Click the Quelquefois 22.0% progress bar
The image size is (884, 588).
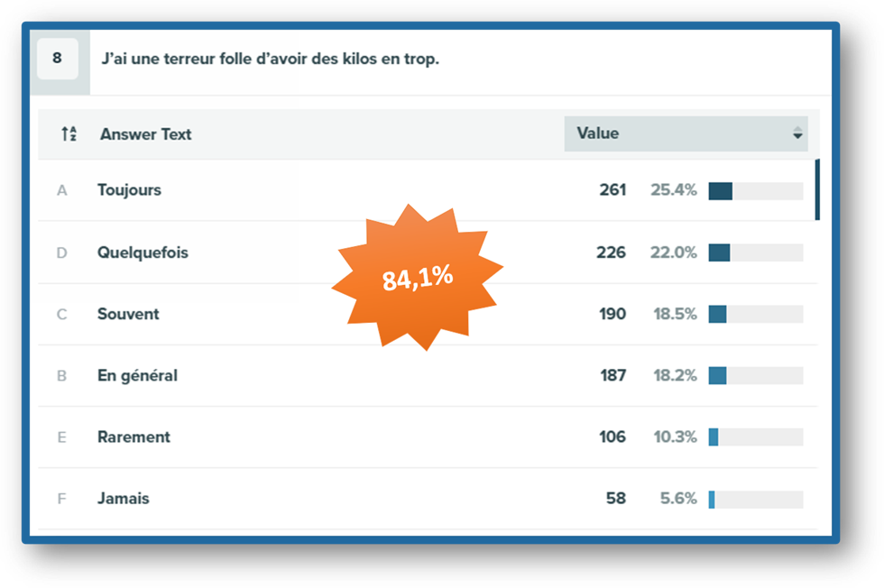756,253
